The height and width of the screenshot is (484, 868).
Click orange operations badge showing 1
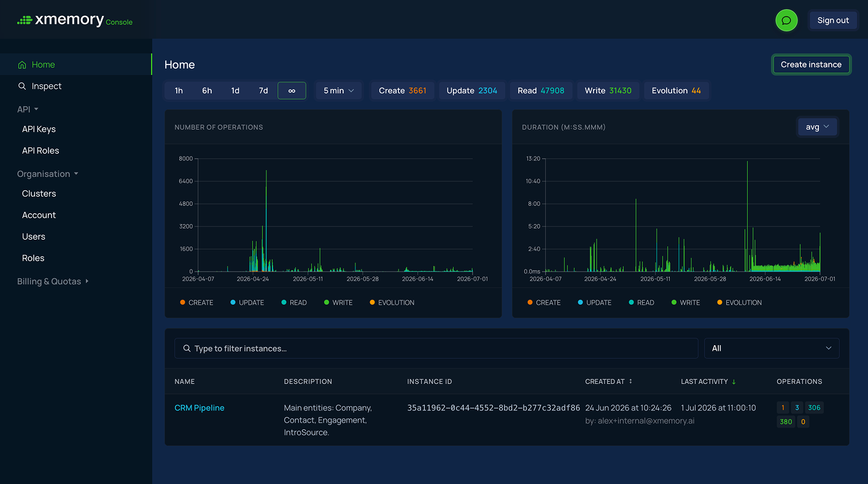783,408
